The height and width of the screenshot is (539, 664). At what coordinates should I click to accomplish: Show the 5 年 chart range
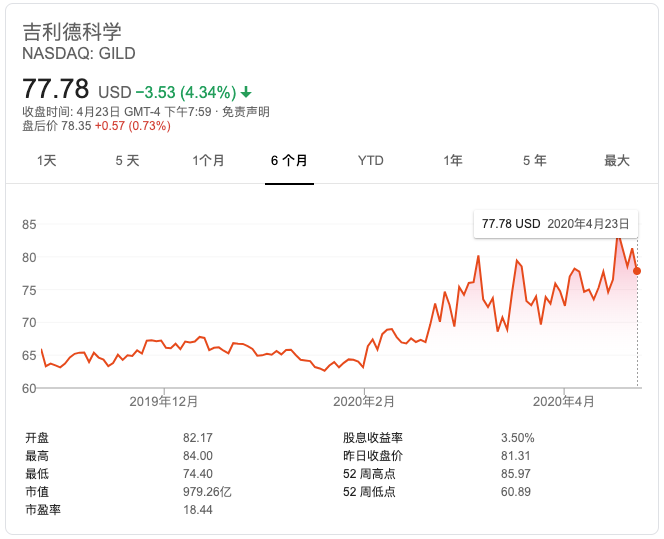(x=534, y=160)
